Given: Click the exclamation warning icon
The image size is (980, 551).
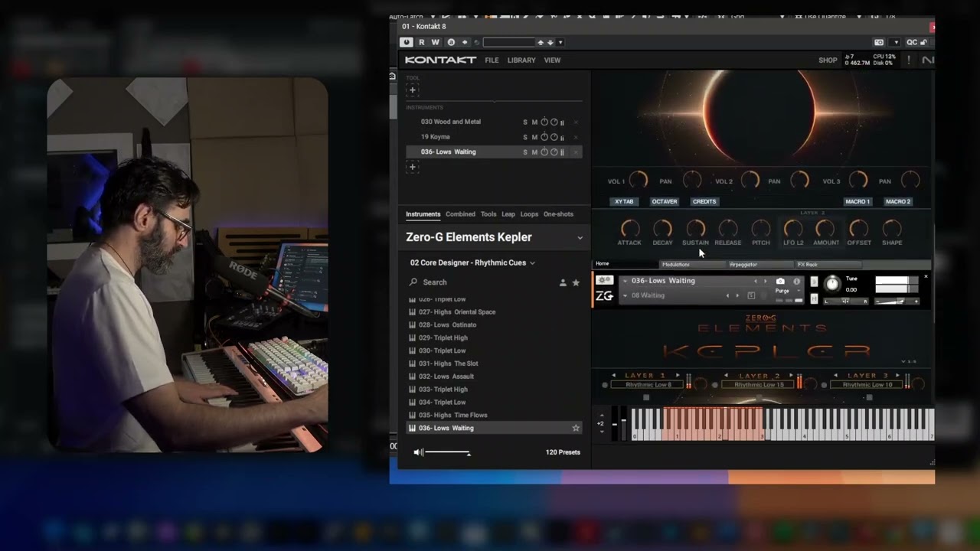Looking at the screenshot, I should 909,60.
